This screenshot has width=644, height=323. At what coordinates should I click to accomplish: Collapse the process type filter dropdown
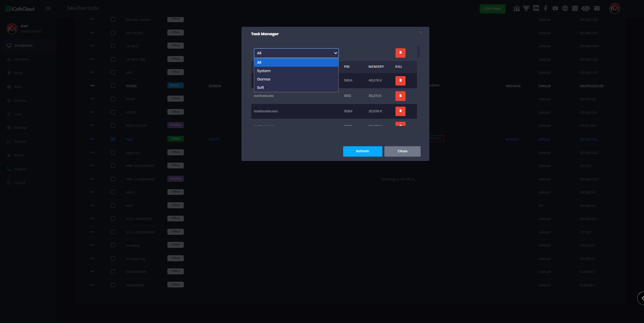click(x=296, y=53)
